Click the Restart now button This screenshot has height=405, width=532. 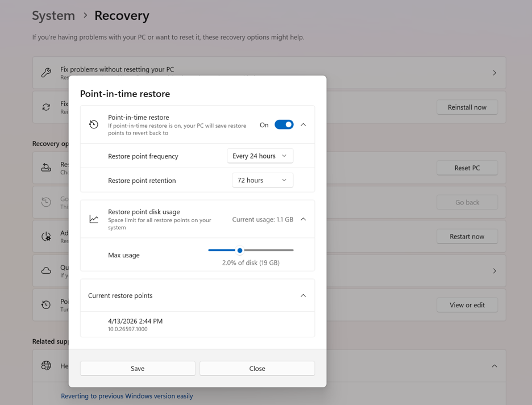[x=467, y=236]
